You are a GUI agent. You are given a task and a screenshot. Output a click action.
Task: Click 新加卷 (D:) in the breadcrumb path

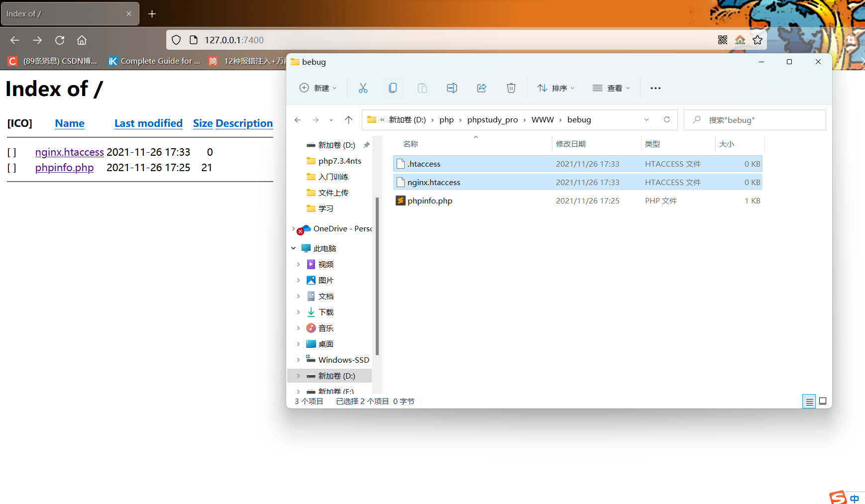(407, 120)
